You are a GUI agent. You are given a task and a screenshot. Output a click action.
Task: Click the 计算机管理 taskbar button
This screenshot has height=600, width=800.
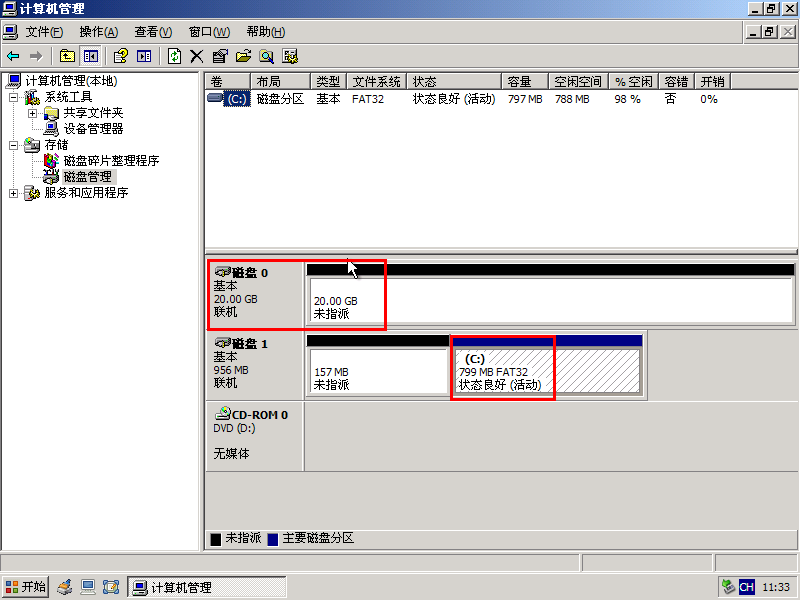coord(207,587)
